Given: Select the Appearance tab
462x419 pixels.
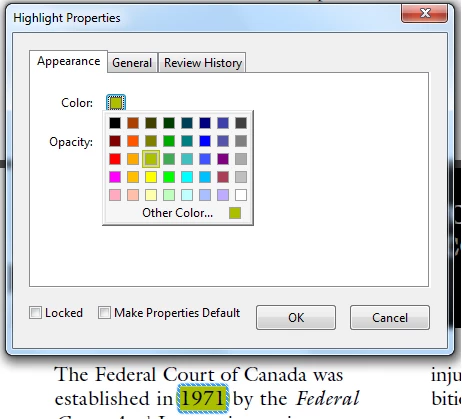Looking at the screenshot, I should (68, 61).
